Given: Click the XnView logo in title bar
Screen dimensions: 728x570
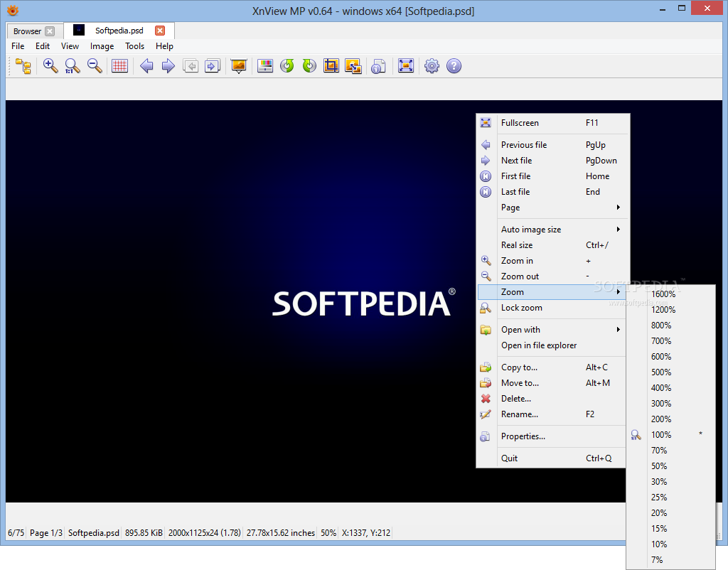Looking at the screenshot, I should [x=13, y=10].
